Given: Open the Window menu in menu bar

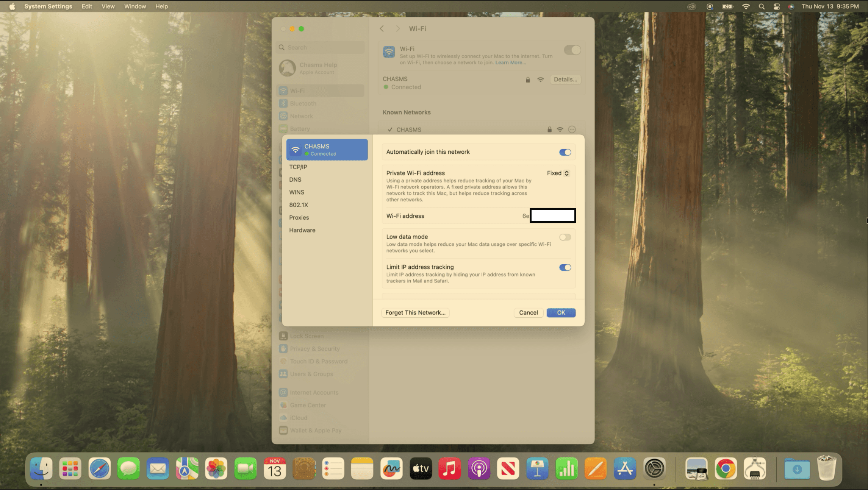Looking at the screenshot, I should [135, 6].
